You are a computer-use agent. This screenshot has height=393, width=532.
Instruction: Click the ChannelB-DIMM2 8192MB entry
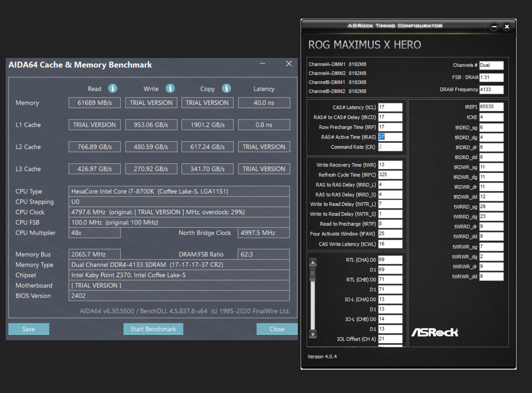coord(337,91)
